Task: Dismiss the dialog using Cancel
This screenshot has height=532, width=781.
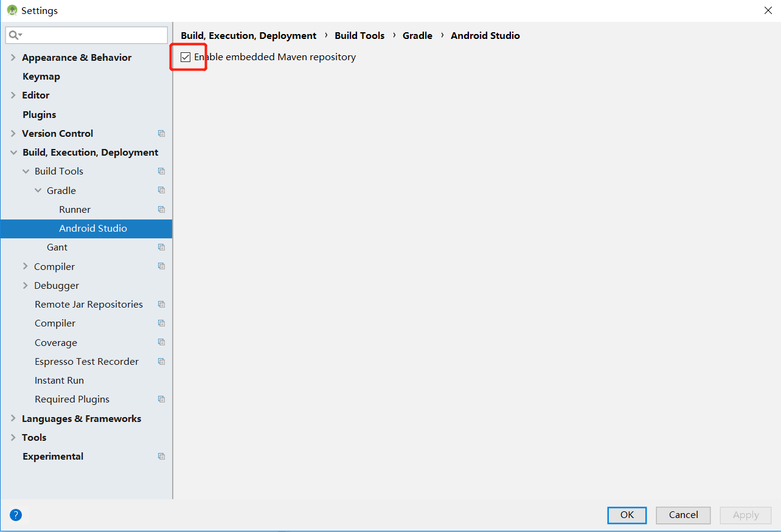Action: point(682,515)
